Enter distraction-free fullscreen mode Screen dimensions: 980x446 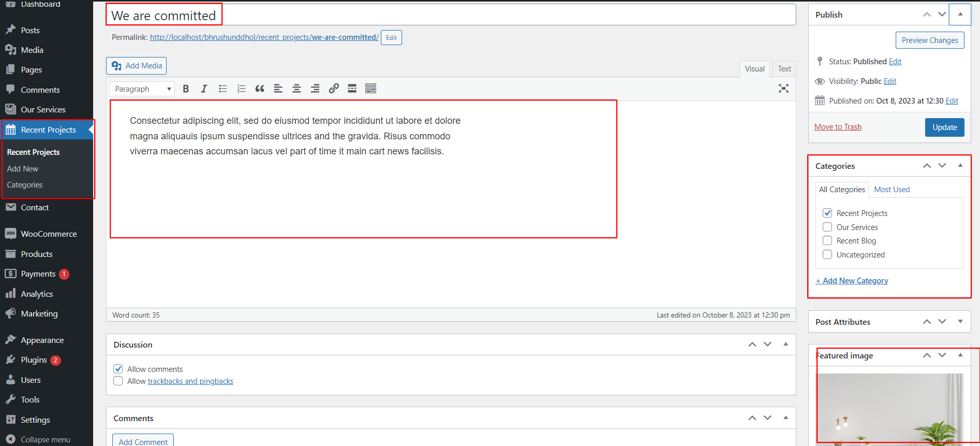pyautogui.click(x=783, y=89)
